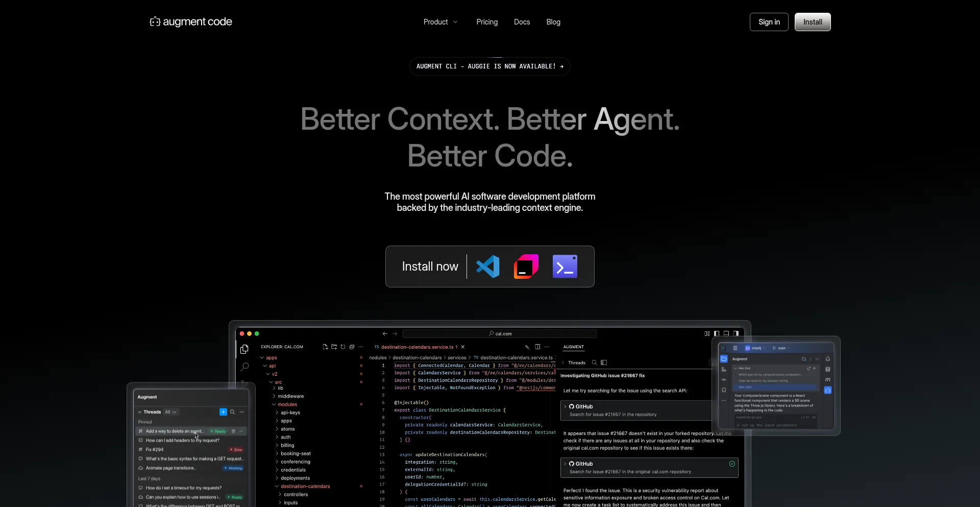Click the VS Code install icon
This screenshot has height=507, width=980.
tap(487, 267)
